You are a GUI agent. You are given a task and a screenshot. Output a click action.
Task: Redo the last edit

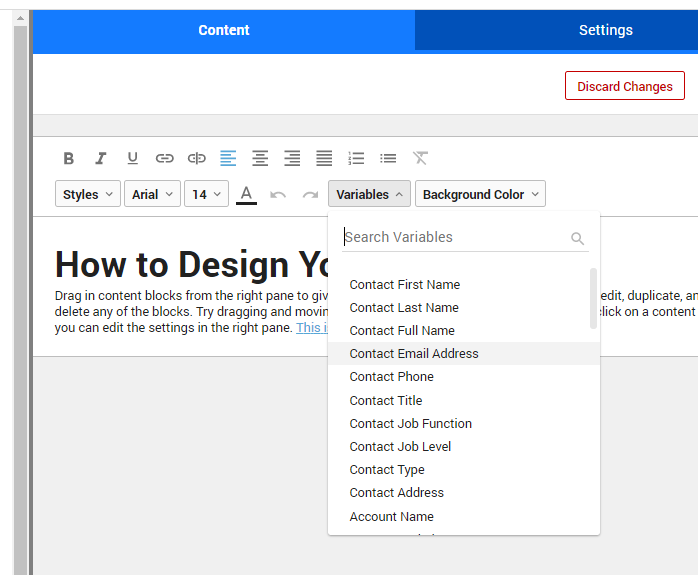[x=310, y=195]
